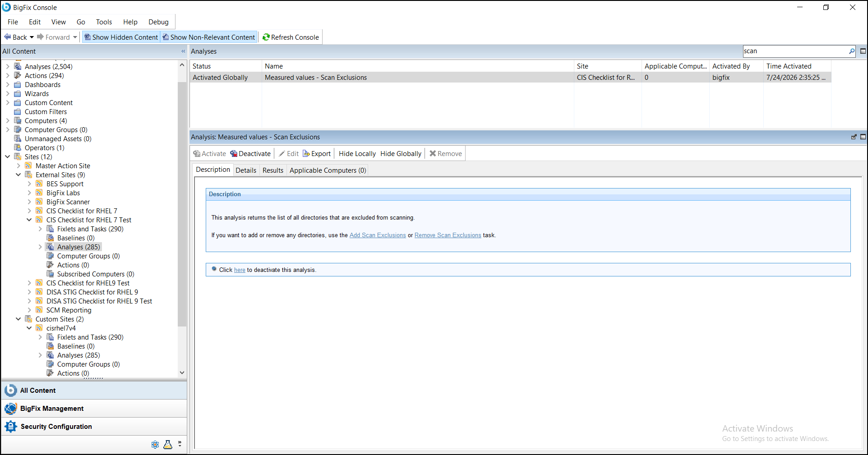Select the 'Measured values - Scan Exclusions' row

point(510,78)
